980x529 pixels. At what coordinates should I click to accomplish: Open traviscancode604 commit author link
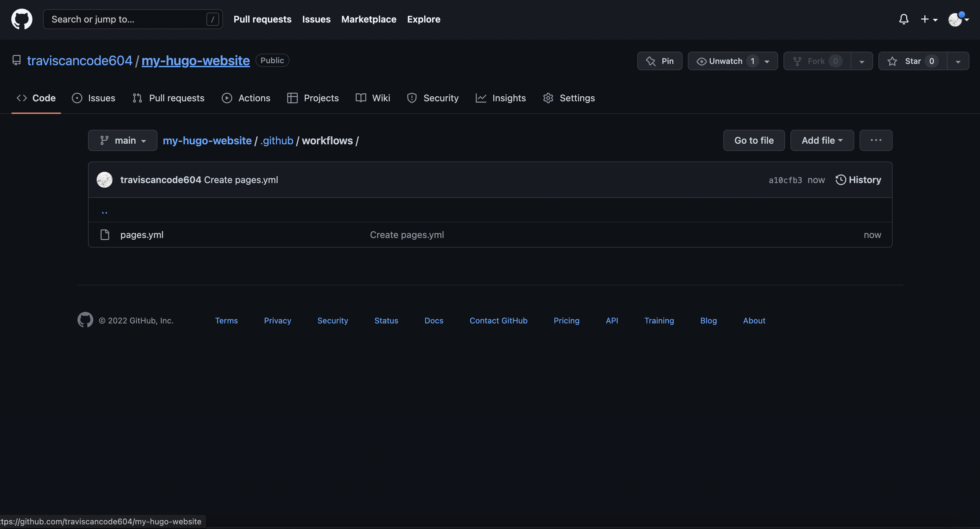click(x=160, y=180)
